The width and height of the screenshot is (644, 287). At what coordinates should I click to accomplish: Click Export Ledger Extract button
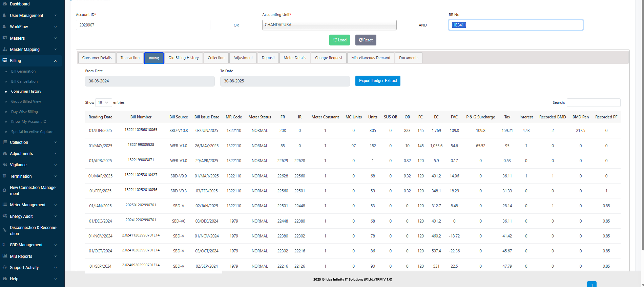pos(378,81)
